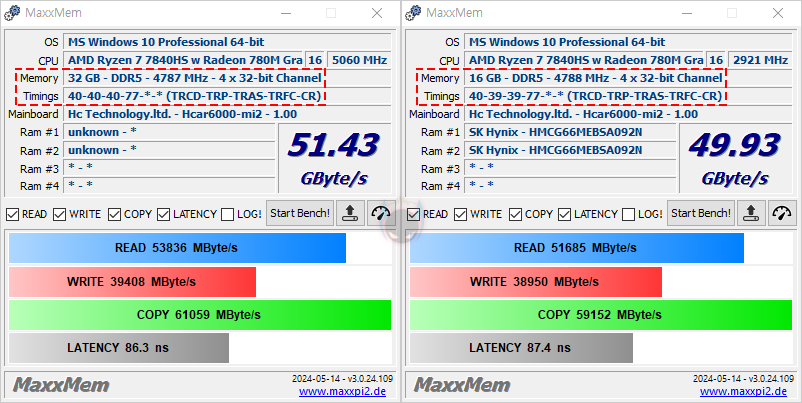Uncheck READ checkbox in left MaxxMem window
This screenshot has height=403, width=802.
(12, 214)
